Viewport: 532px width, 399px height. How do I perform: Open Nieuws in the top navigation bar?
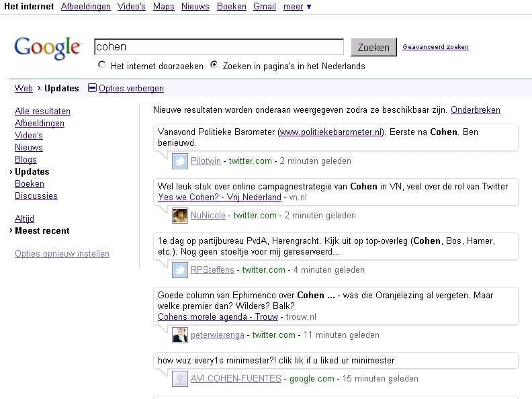pos(195,7)
